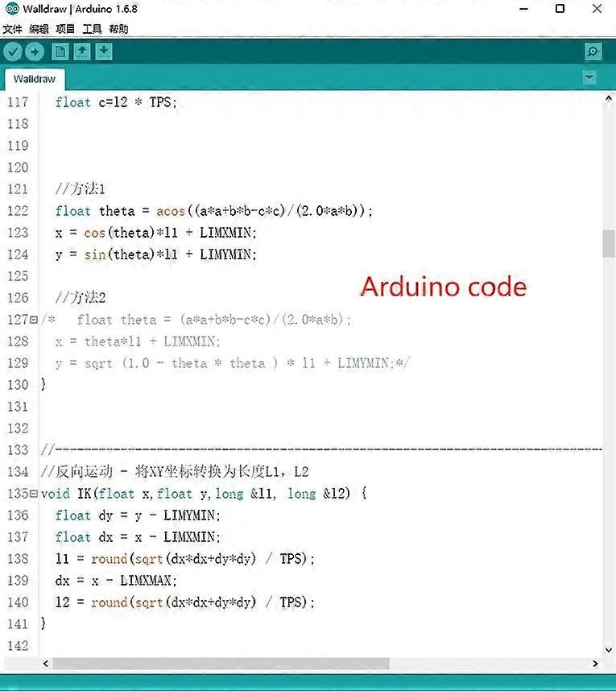Click the horizontal scrollbar thumb
616x691 pixels.
(x=217, y=664)
